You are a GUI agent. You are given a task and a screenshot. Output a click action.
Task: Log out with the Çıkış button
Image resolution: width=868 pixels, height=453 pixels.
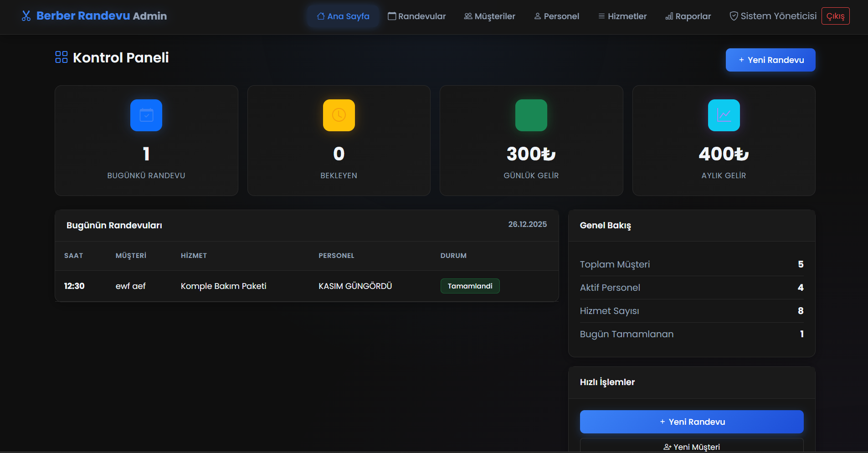pos(836,16)
